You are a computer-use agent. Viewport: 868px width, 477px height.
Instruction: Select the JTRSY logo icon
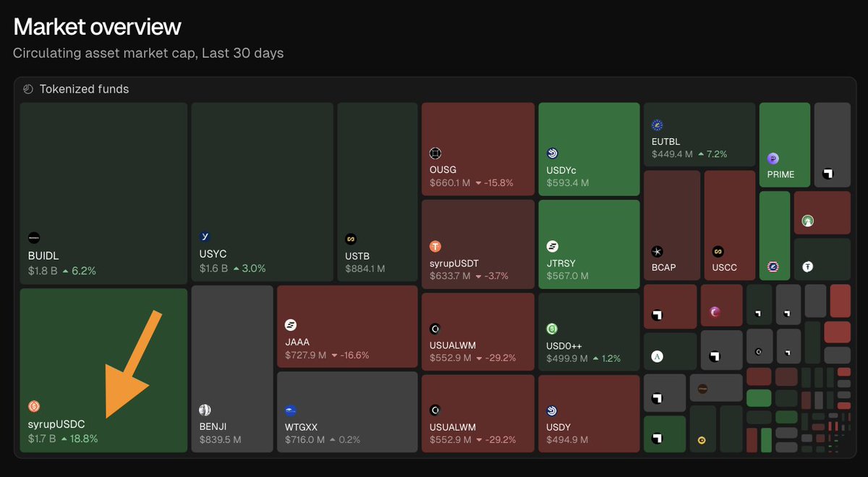(553, 246)
